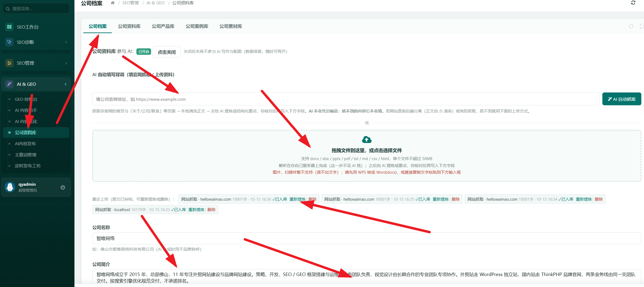Click the SEO管理 sliders icon
Screen dimensions: 644x287
coord(9,63)
